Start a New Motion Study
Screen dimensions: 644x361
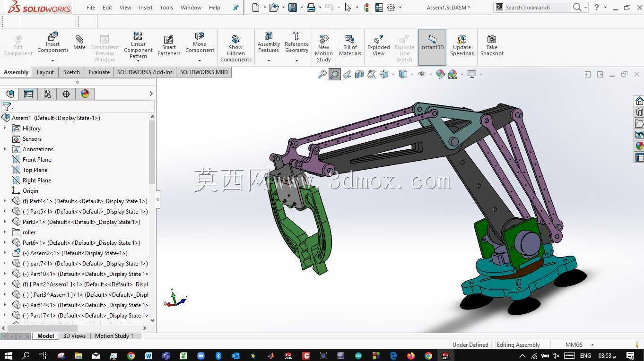pos(324,48)
